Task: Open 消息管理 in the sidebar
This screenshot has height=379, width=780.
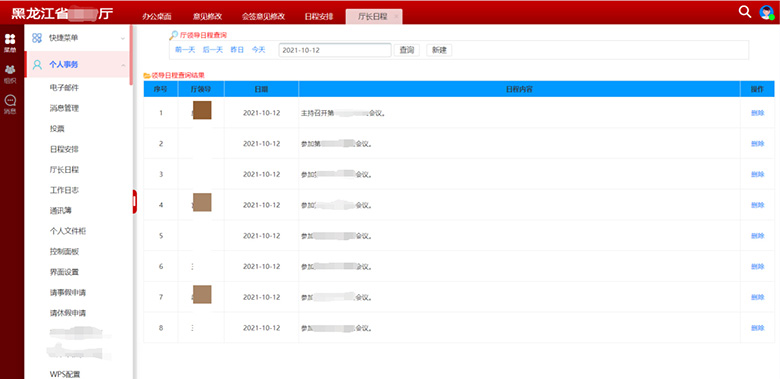Action: click(64, 108)
